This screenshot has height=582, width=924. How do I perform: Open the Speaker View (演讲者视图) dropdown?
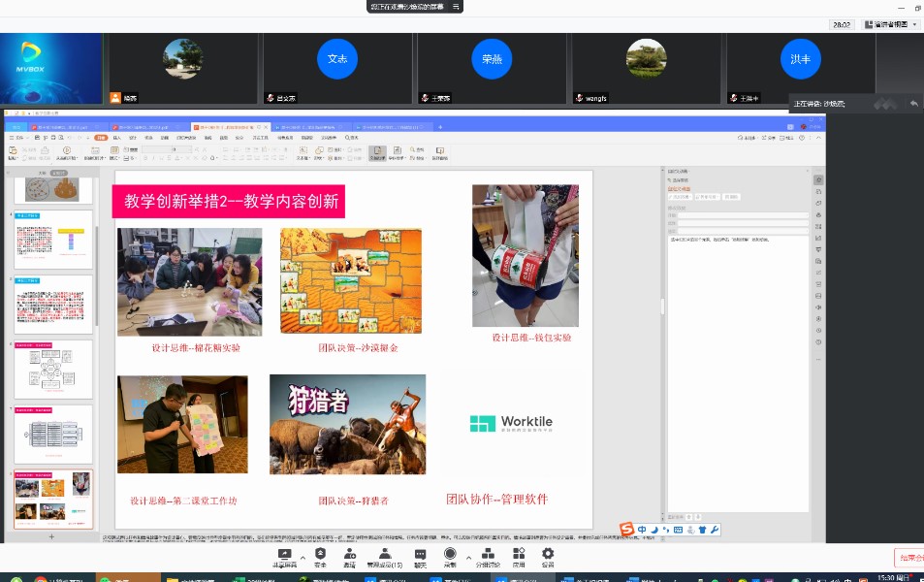point(891,24)
